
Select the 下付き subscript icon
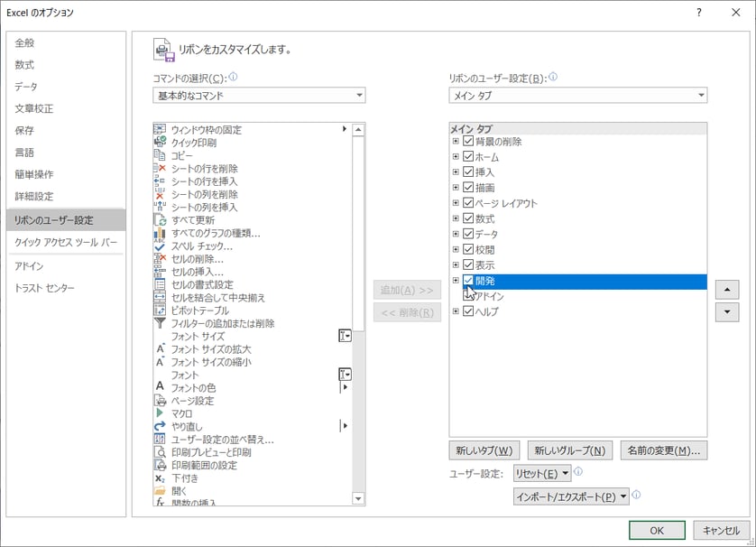tap(160, 478)
